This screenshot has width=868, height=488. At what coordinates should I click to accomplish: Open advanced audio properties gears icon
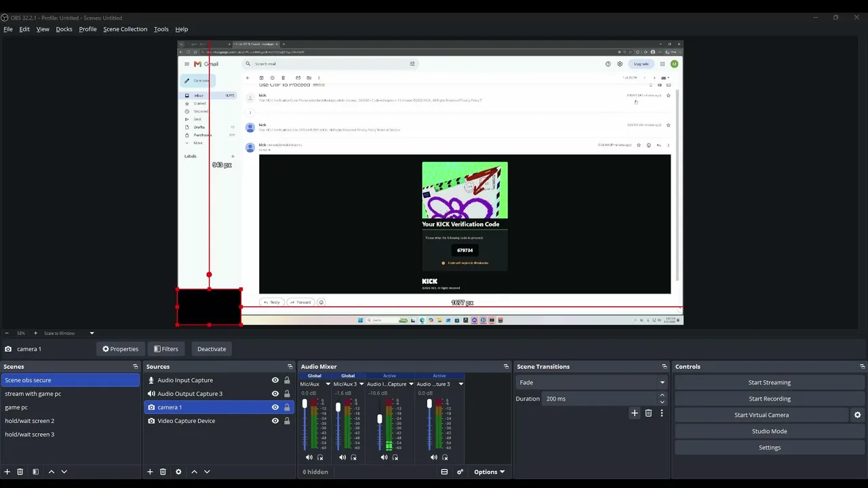pyautogui.click(x=460, y=472)
